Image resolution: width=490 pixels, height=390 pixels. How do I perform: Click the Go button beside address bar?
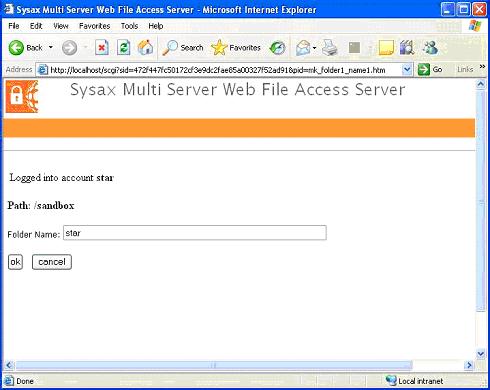tap(430, 69)
